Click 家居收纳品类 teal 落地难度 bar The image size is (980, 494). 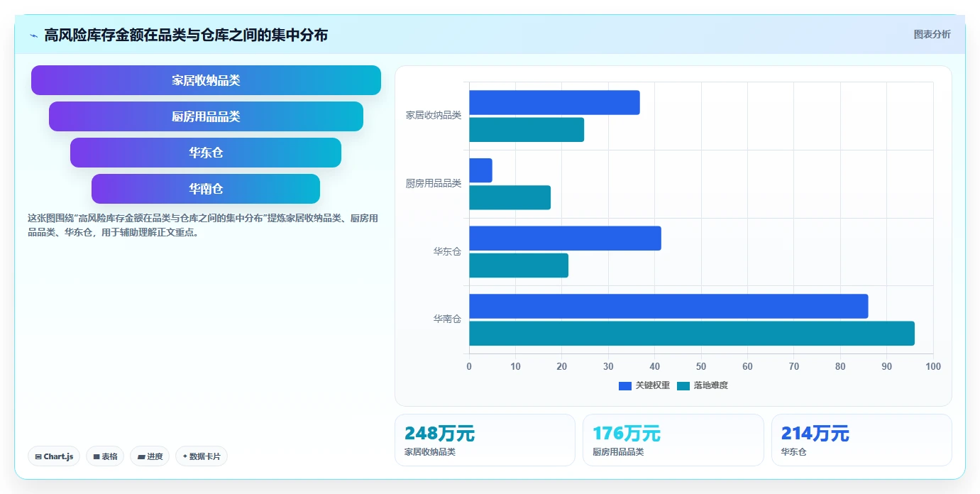pos(527,130)
